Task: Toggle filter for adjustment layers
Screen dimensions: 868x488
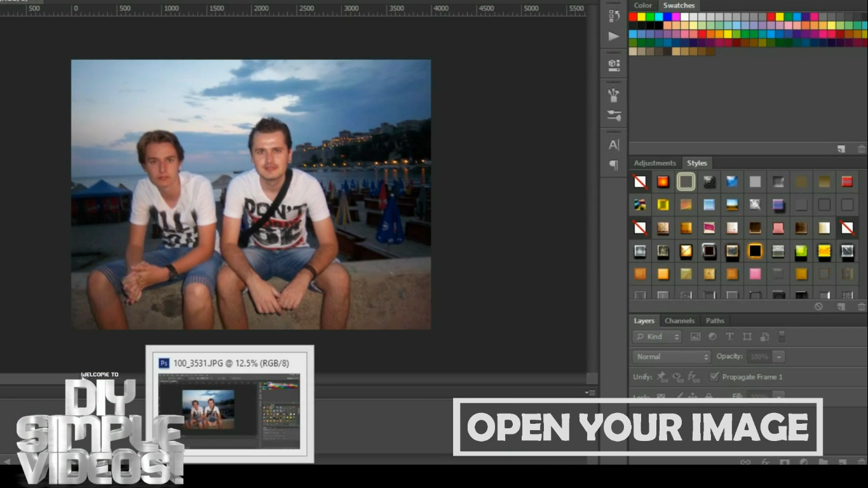Action: click(712, 337)
